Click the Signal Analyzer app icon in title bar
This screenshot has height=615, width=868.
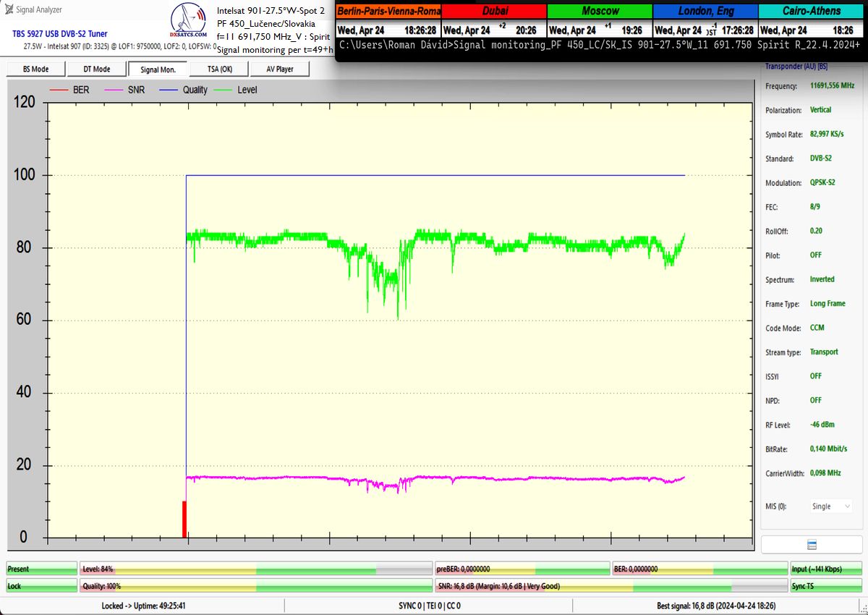coord(8,9)
